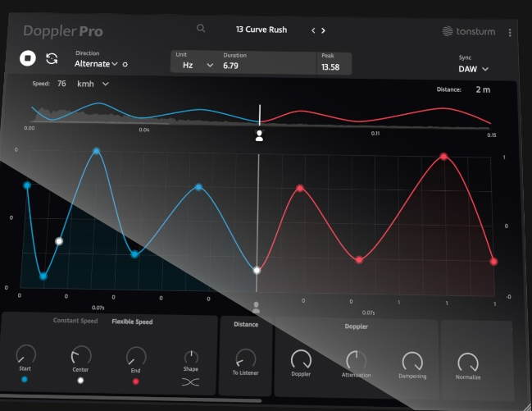532x411 pixels.
Task: Click the Doppler knob
Action: point(301,359)
